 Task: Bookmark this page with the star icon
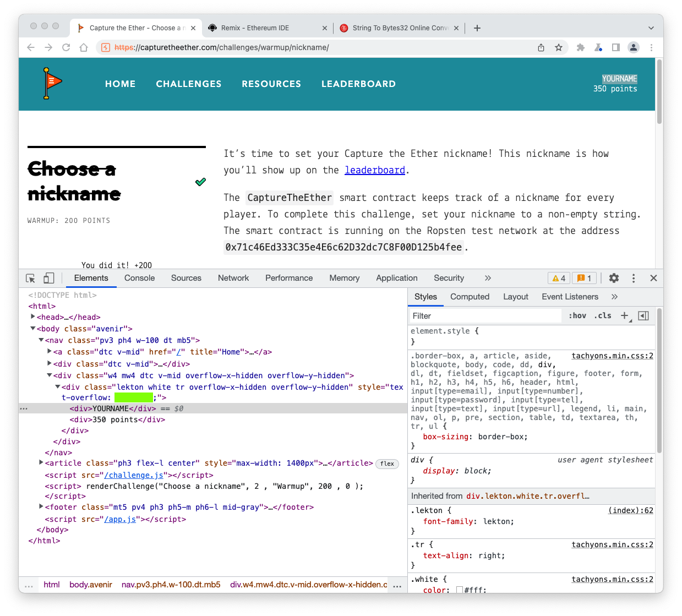point(559,47)
